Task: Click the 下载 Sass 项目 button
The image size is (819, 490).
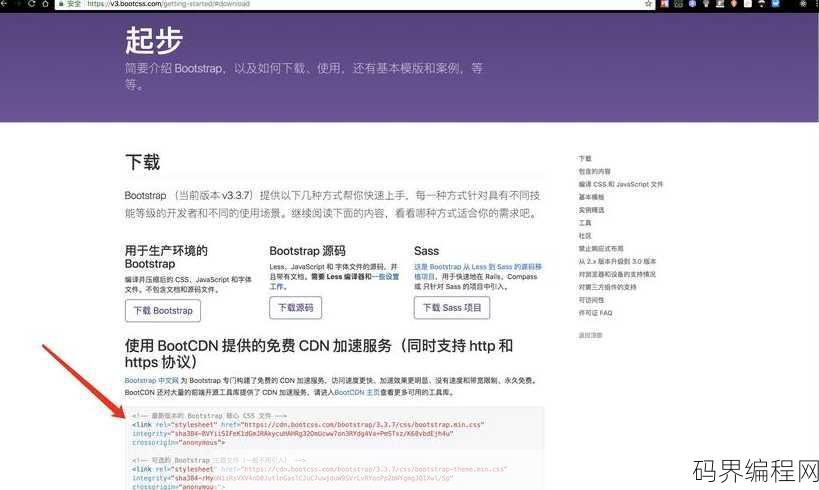Action: (452, 308)
